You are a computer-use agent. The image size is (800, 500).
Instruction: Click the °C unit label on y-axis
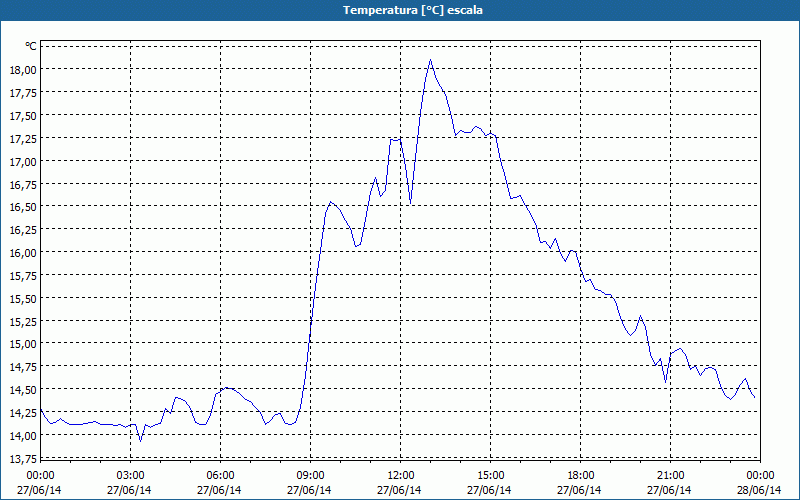pos(31,46)
